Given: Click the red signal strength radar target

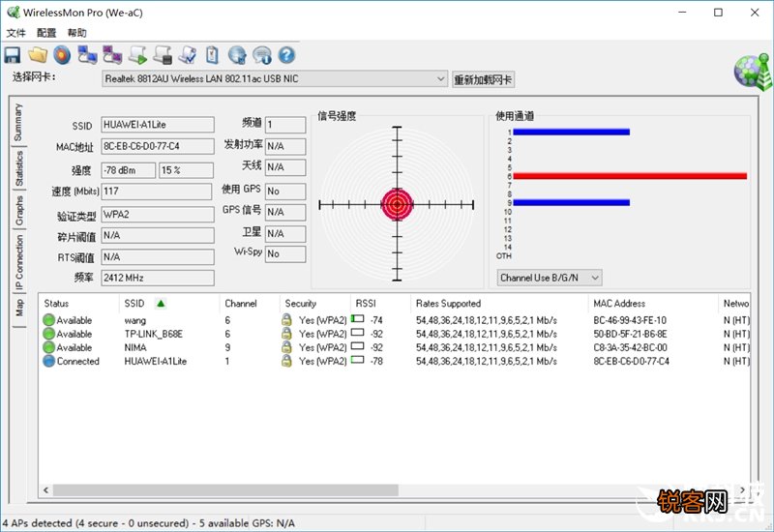Looking at the screenshot, I should pos(397,204).
